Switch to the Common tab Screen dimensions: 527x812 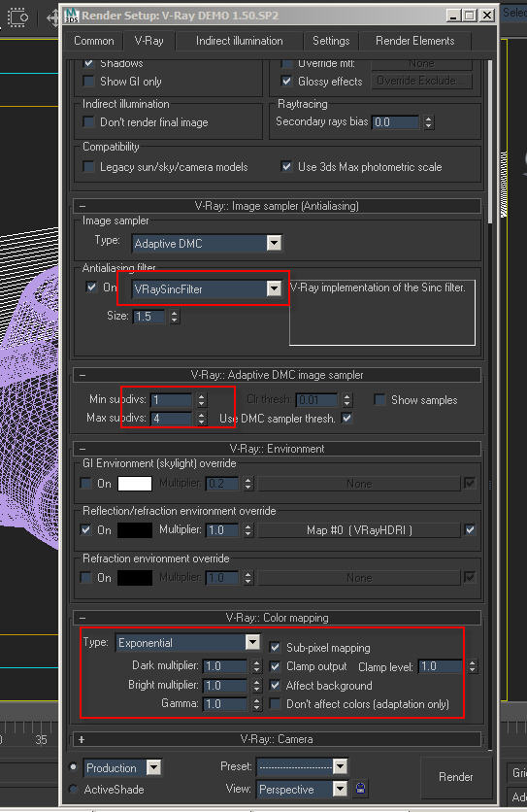94,41
